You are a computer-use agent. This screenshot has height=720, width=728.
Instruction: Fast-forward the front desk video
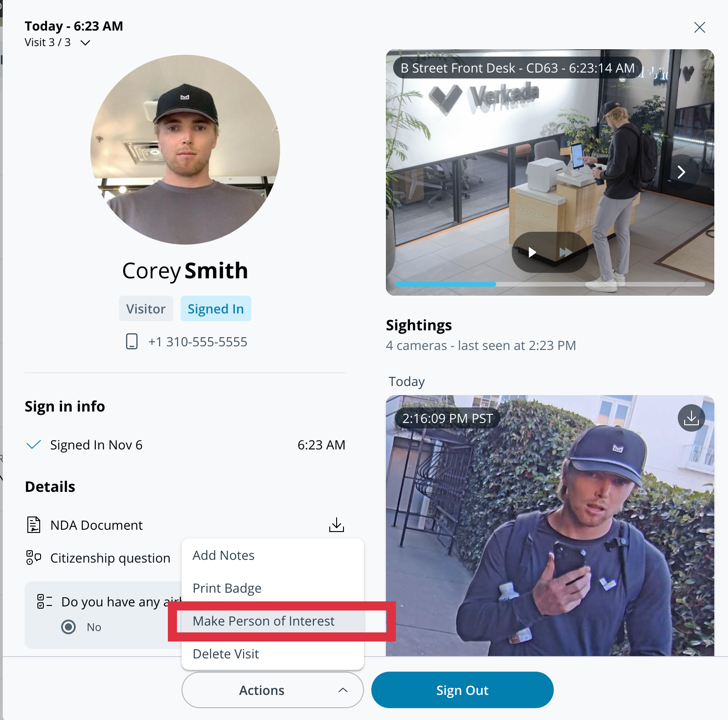[566, 252]
